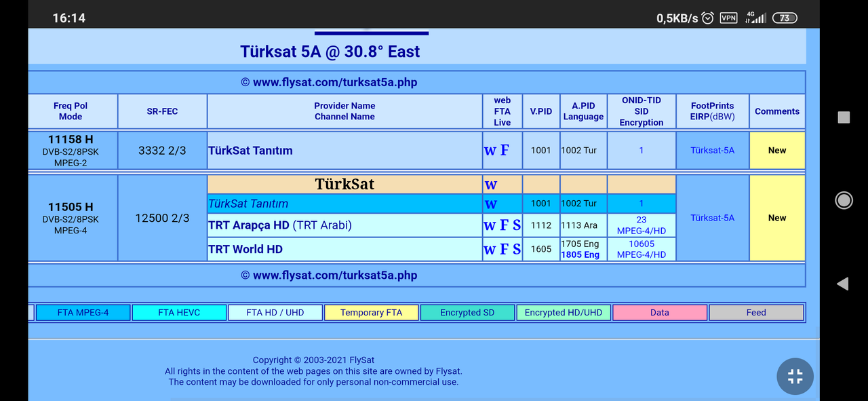Image resolution: width=868 pixels, height=401 pixels.
Task: Click Comments column header
Action: [777, 111]
